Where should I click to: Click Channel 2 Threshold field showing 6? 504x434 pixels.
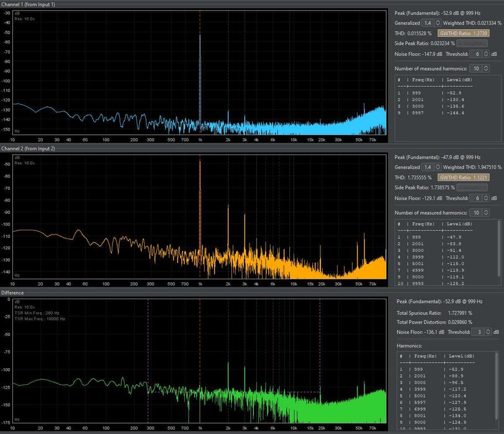476,198
